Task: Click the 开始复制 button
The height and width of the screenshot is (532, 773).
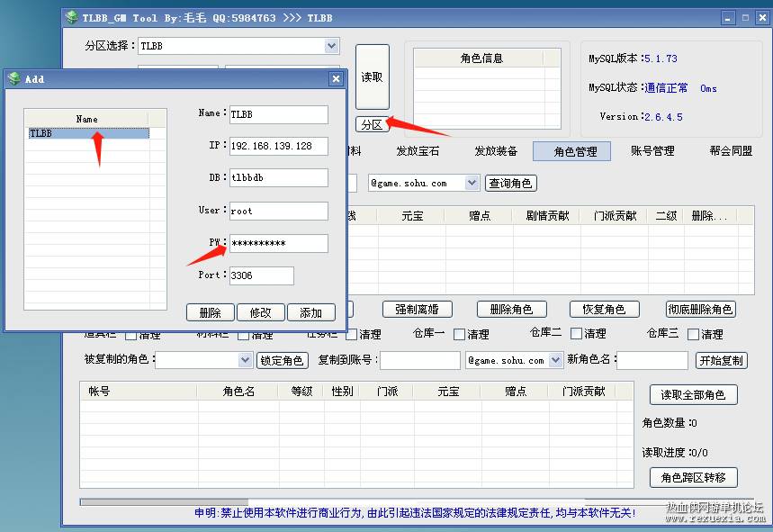Action: click(x=722, y=360)
